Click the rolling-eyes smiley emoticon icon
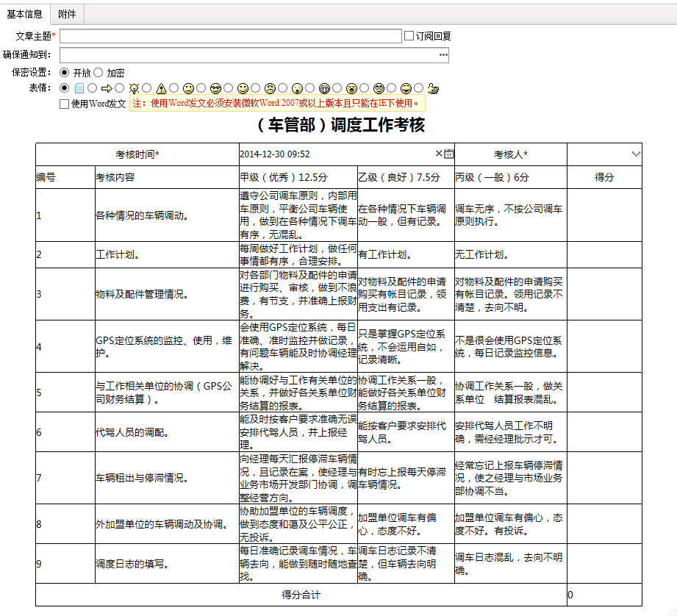The height and width of the screenshot is (616, 677). tap(379, 88)
